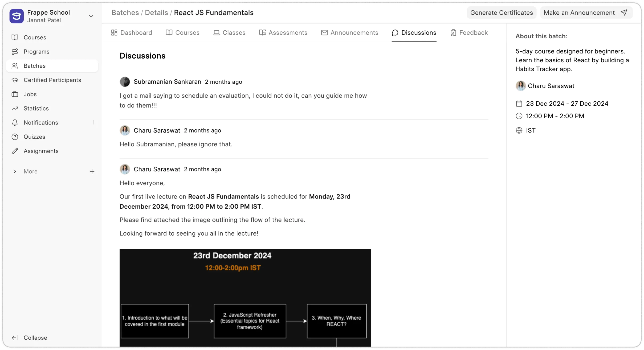Open the Jobs section
Viewport: 644px width, 350px height.
[x=30, y=94]
